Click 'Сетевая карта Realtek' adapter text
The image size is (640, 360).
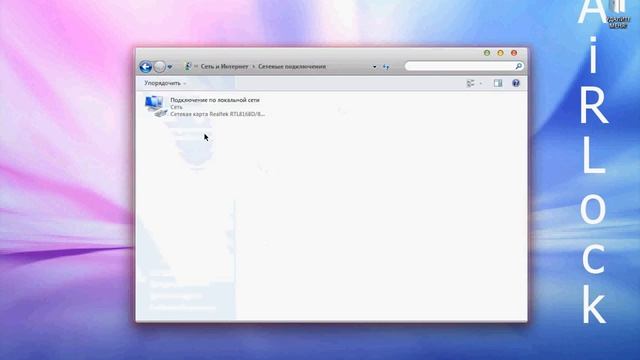tap(218, 114)
